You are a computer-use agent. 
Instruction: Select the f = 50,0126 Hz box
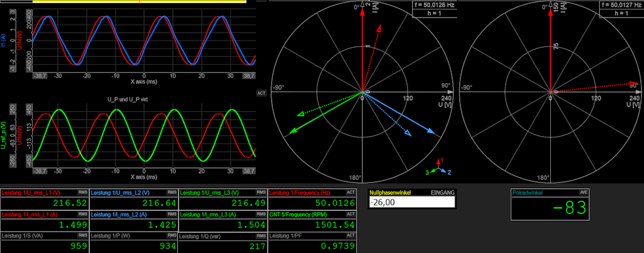[435, 5]
